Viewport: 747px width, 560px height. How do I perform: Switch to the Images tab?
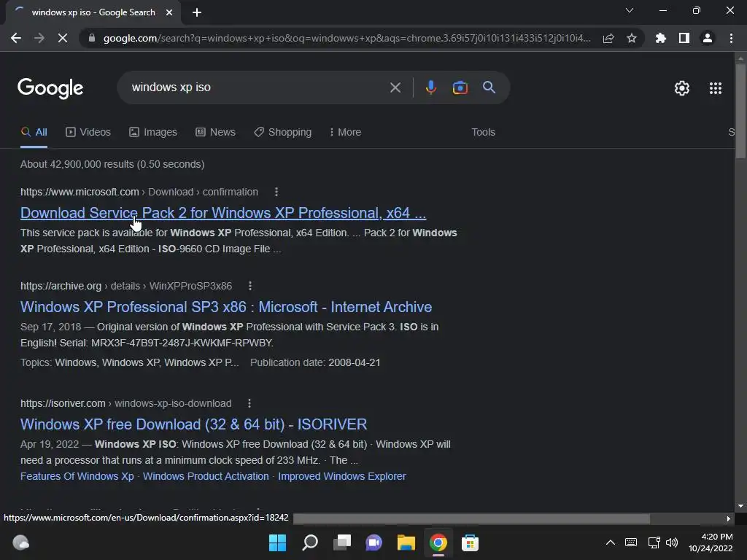[x=153, y=133]
